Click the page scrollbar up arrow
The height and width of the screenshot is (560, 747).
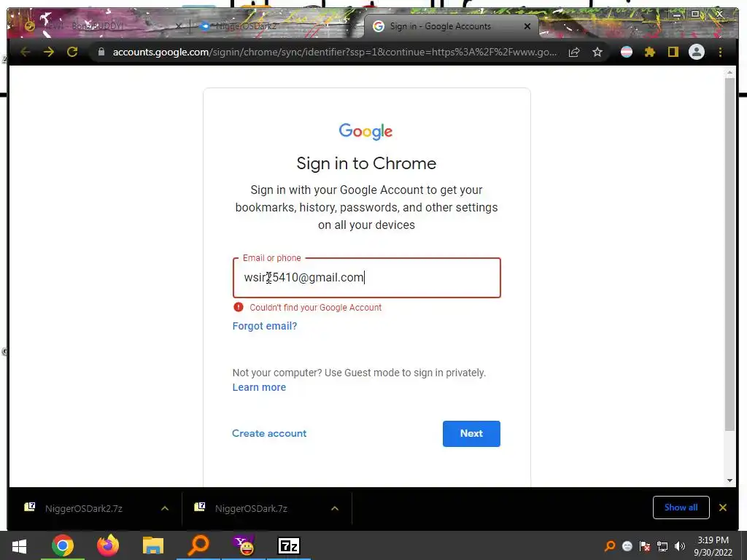pyautogui.click(x=729, y=72)
